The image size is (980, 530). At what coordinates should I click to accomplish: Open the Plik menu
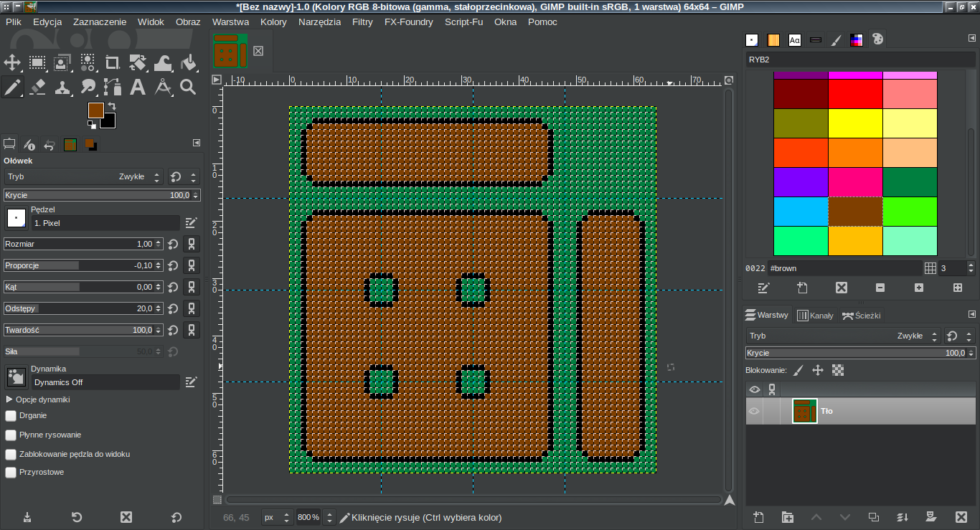point(14,22)
